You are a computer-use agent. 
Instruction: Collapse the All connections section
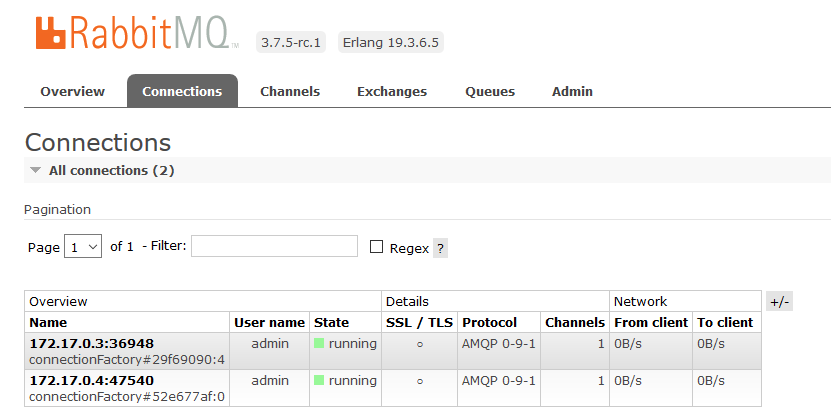pyautogui.click(x=36, y=171)
